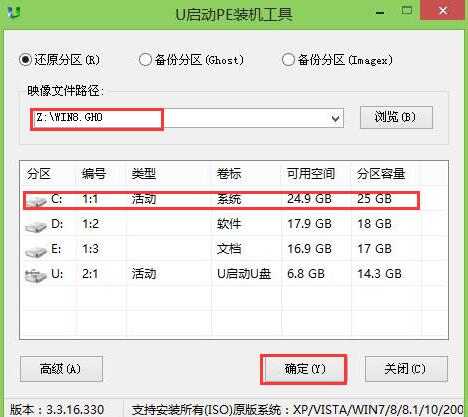This screenshot has width=468, height=417.
Task: Maximize the installer tool window
Action: (407, 11)
